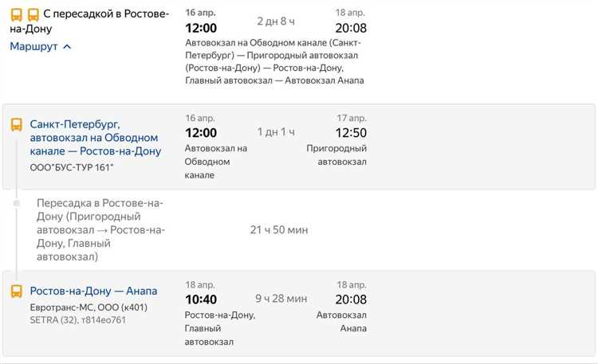This screenshot has height=364, width=598.
Task: Click the 20:08 arrival at Автовокзал Анапа segment
Action: point(351,299)
